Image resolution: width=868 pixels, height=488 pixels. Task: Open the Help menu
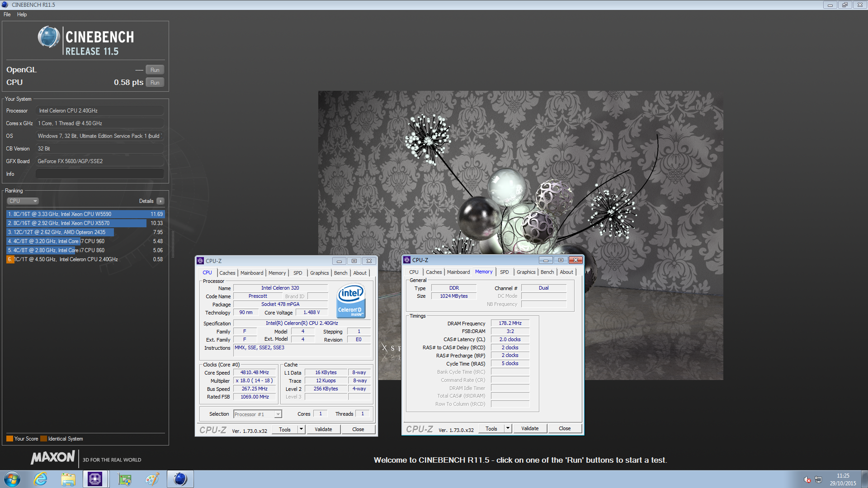coord(22,14)
